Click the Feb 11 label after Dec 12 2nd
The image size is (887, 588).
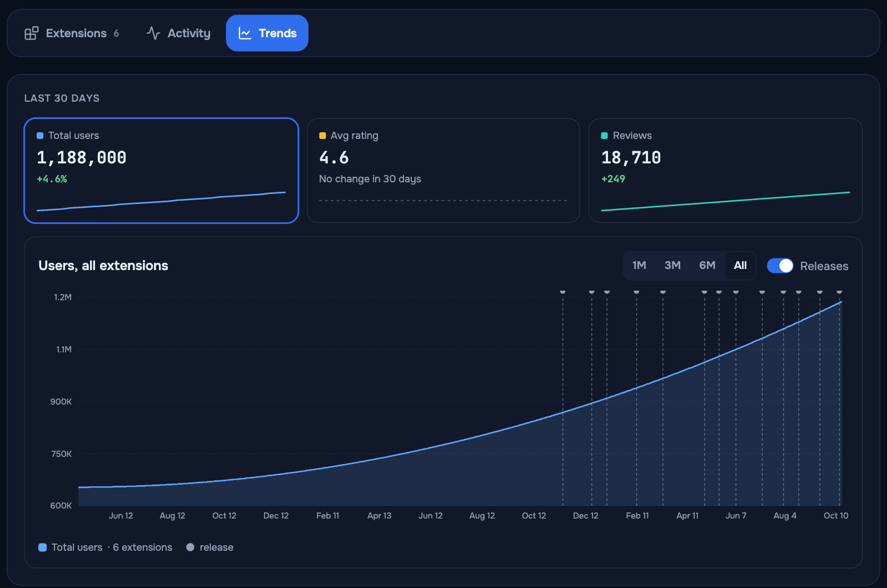(x=637, y=516)
